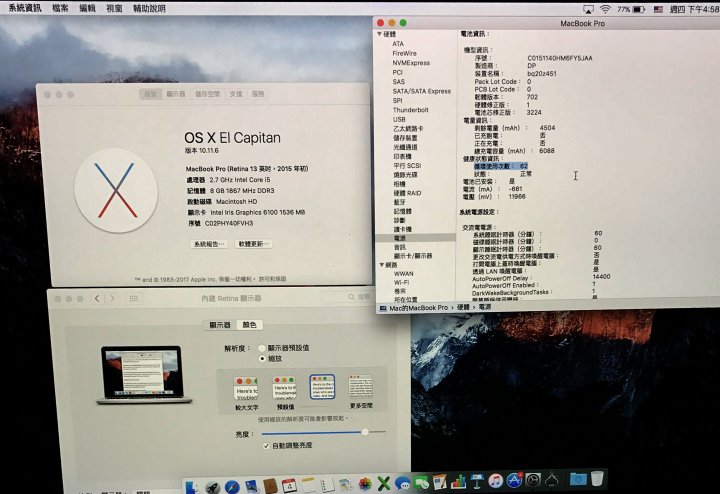Screen dimensions: 720x494
Task: Click the menu bar clock 週四 下午4:58
Action: (694, 9)
